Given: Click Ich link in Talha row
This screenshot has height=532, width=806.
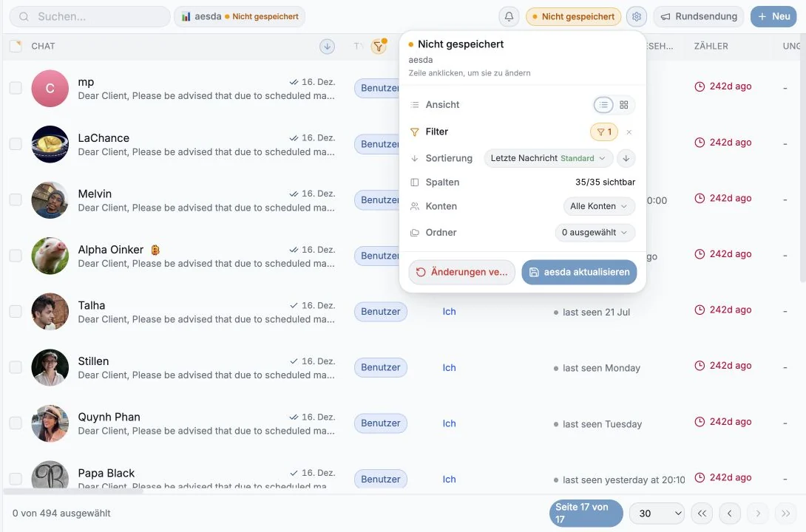Looking at the screenshot, I should tap(450, 312).
